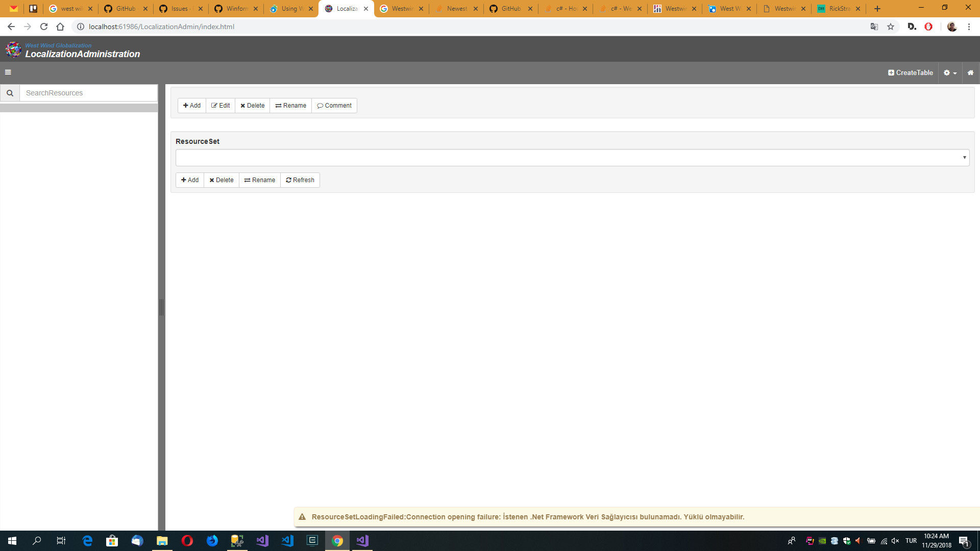980x551 pixels.
Task: Open the Wi-Fi network tray icon
Action: [884, 541]
